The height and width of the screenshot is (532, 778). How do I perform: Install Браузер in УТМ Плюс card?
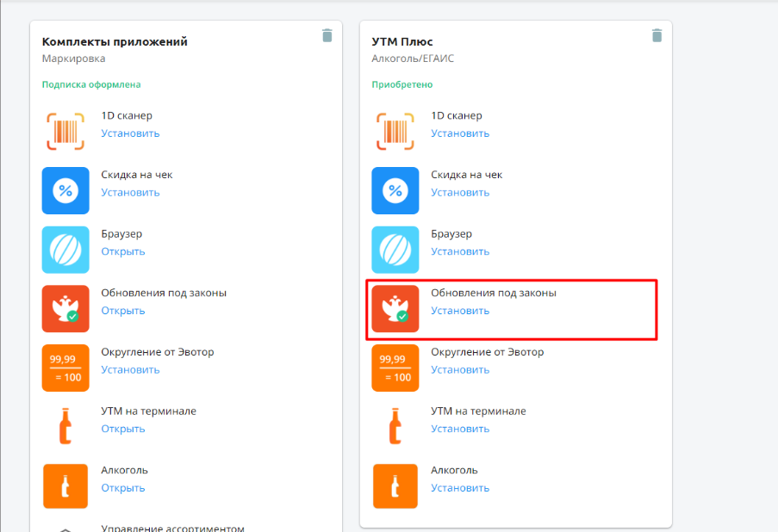click(x=460, y=251)
